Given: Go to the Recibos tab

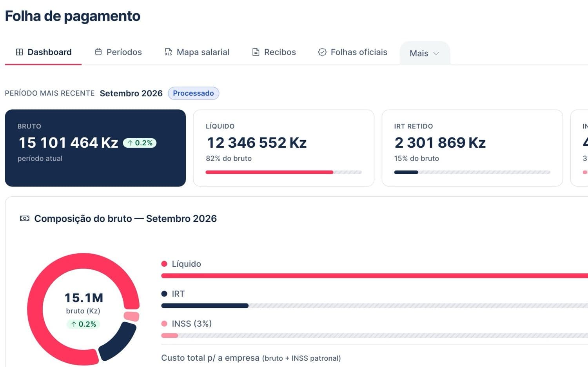Looking at the screenshot, I should click(x=274, y=52).
